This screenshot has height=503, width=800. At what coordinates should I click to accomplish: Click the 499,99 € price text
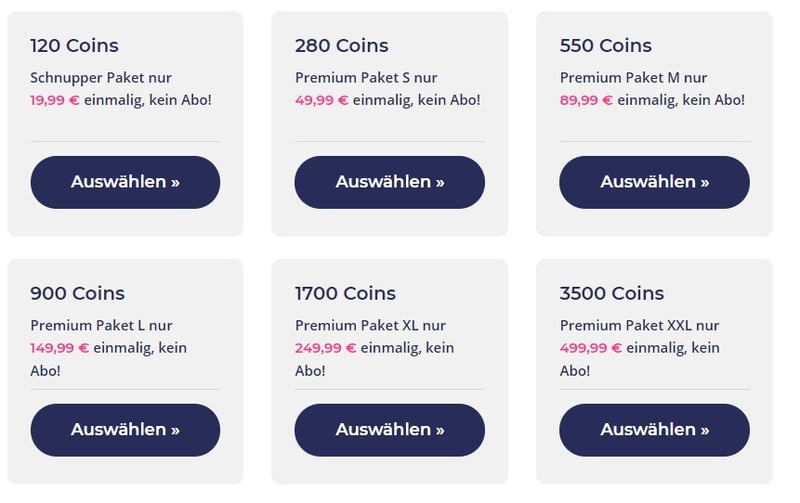(x=591, y=348)
